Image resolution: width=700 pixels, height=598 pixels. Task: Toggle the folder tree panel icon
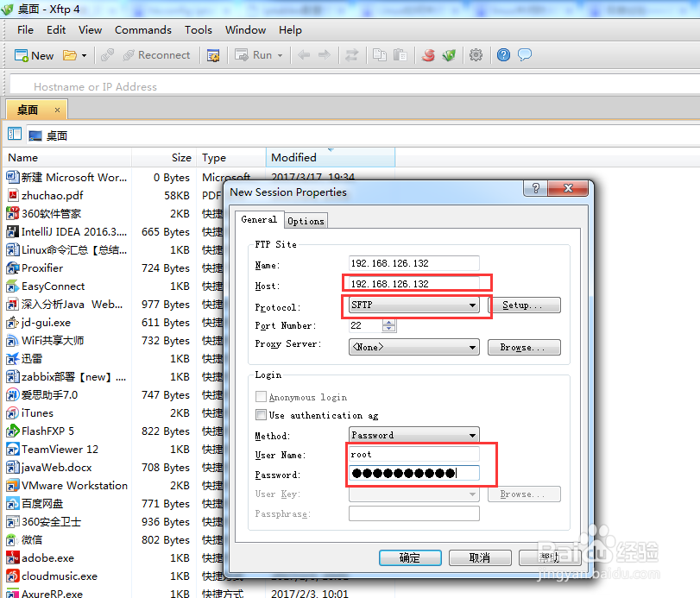[x=15, y=134]
